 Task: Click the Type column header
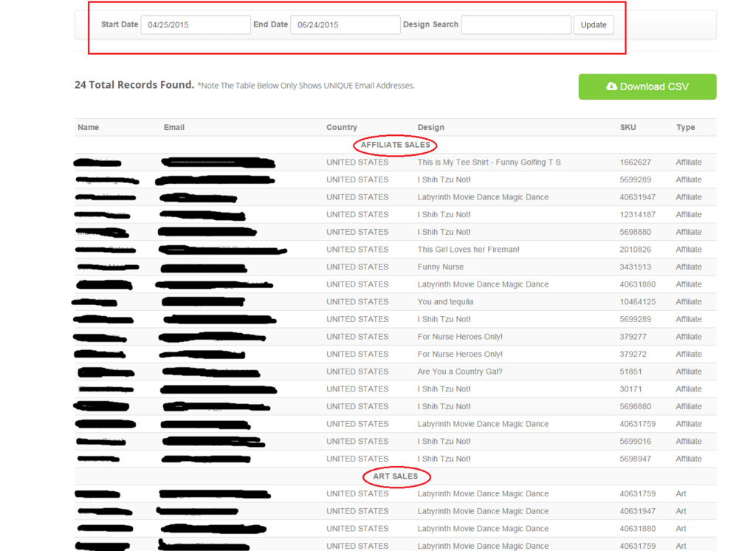point(685,127)
